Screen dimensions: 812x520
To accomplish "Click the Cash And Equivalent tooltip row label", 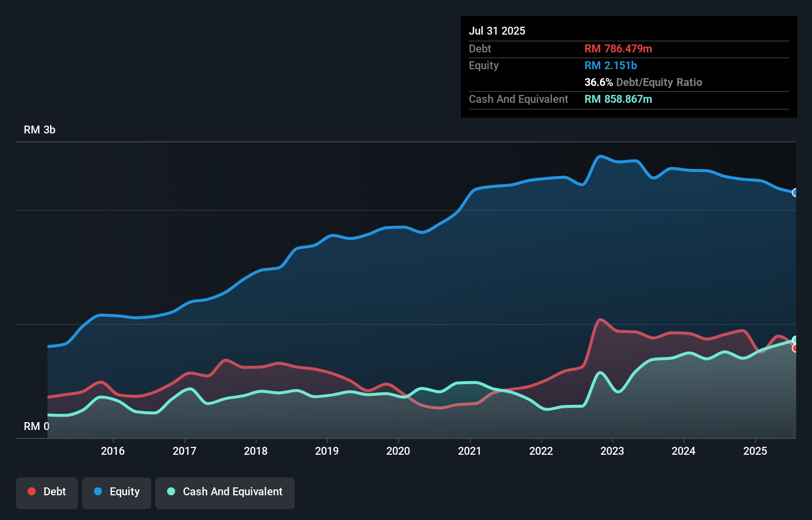I will [x=518, y=99].
